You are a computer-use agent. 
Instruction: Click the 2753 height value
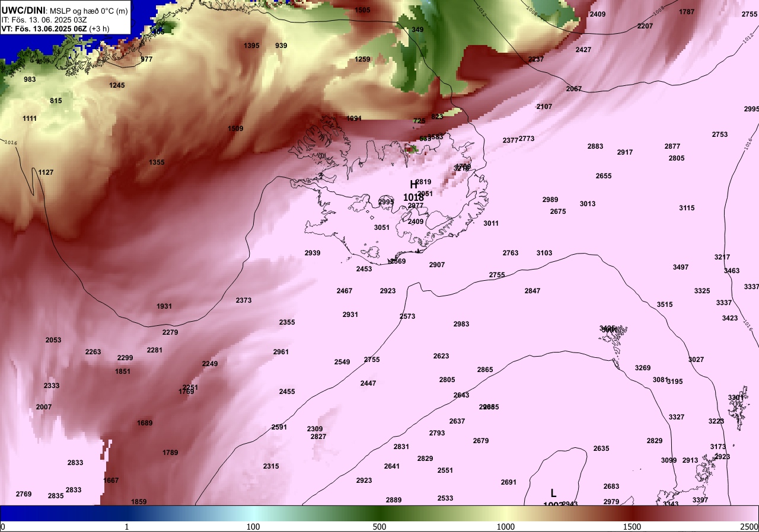coord(720,134)
